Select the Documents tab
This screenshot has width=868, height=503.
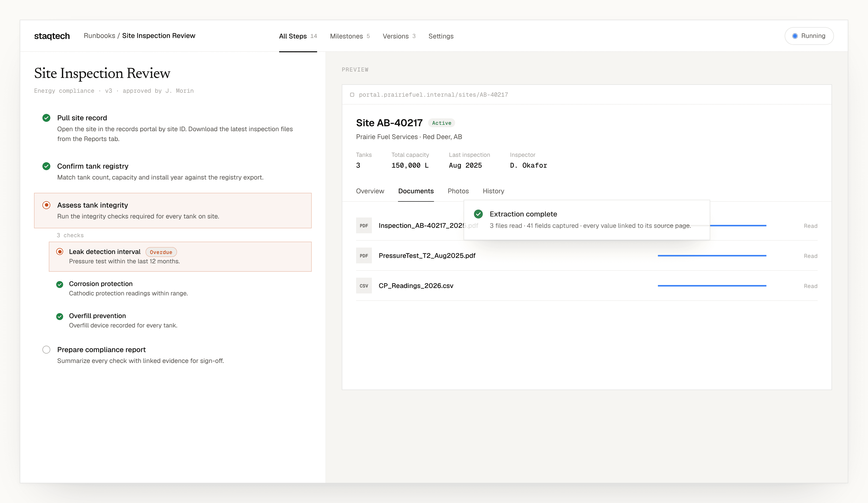tap(416, 191)
